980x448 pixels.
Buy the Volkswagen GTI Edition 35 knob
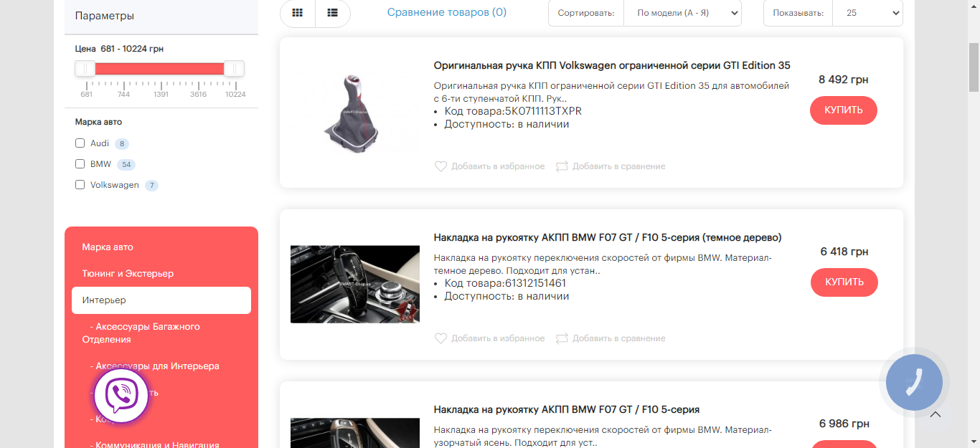coord(844,110)
